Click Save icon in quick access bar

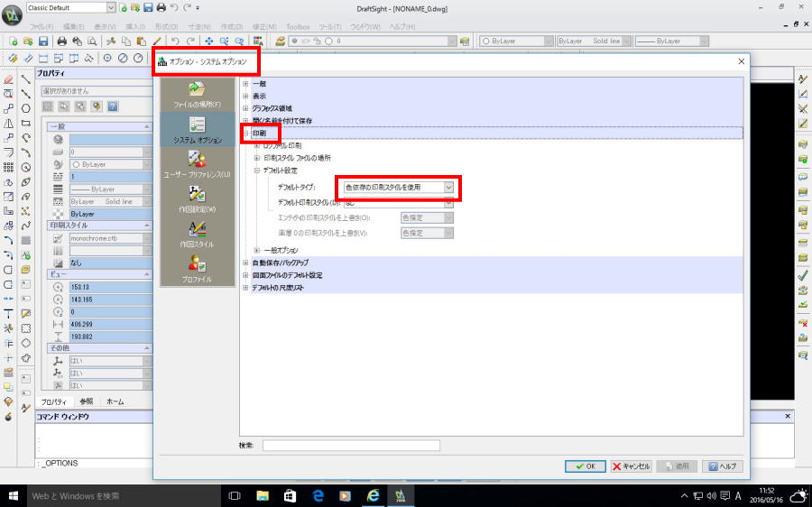pos(148,8)
